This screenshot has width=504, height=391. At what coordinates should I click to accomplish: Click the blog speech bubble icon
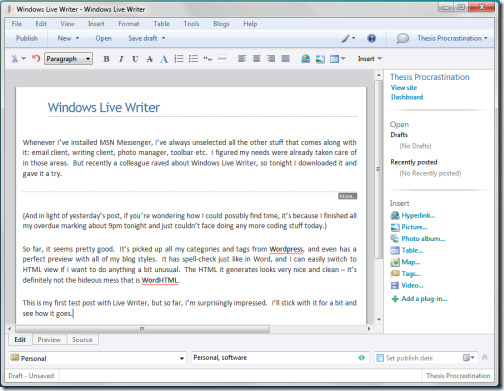[403, 38]
